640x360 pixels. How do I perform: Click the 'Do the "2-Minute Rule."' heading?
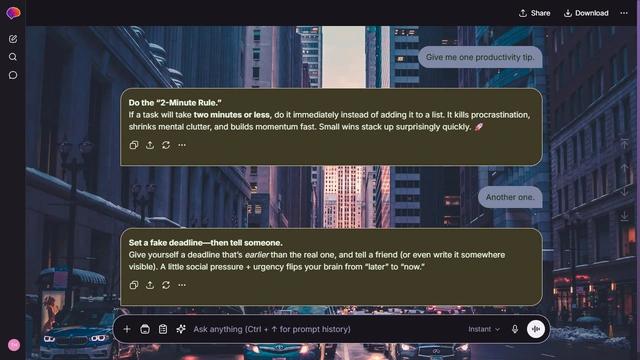175,103
